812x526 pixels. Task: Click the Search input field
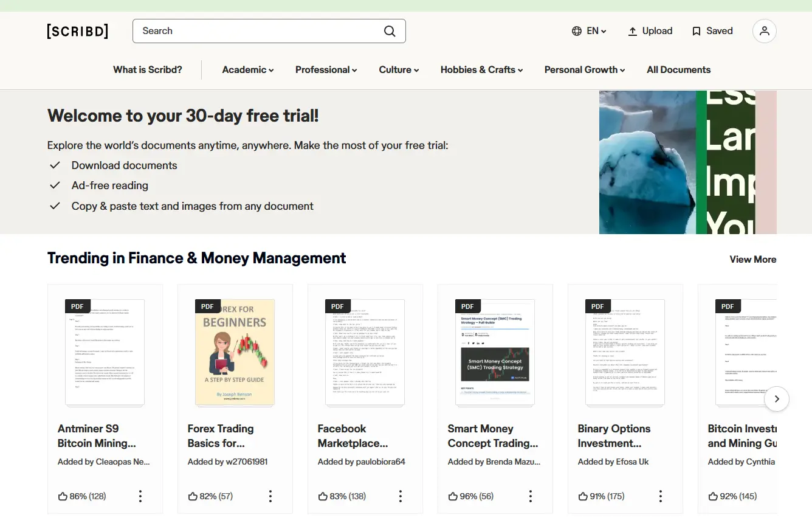coord(269,31)
